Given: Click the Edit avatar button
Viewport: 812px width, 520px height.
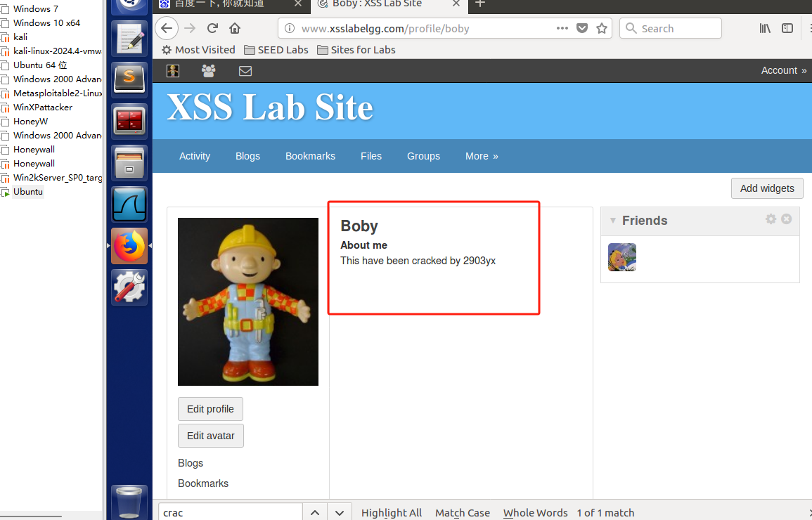Looking at the screenshot, I should [x=211, y=436].
